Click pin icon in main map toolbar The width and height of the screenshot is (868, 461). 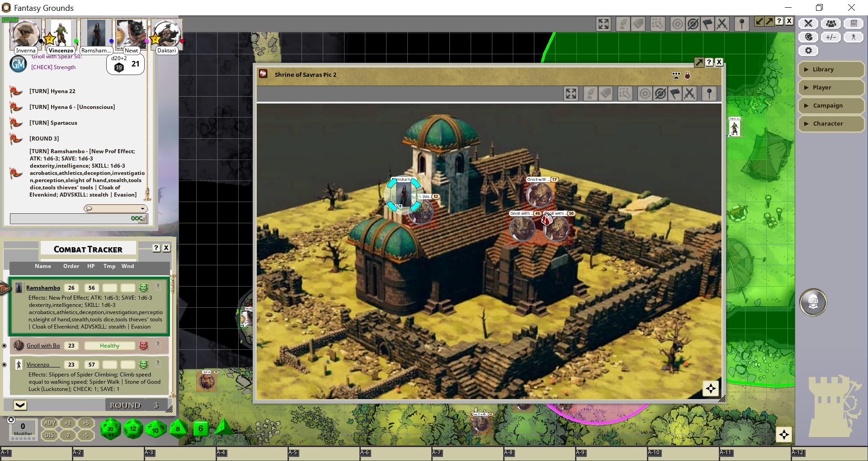pos(741,24)
